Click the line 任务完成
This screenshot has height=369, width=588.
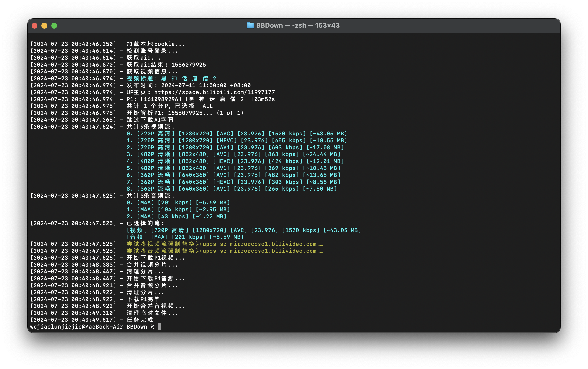click(140, 320)
